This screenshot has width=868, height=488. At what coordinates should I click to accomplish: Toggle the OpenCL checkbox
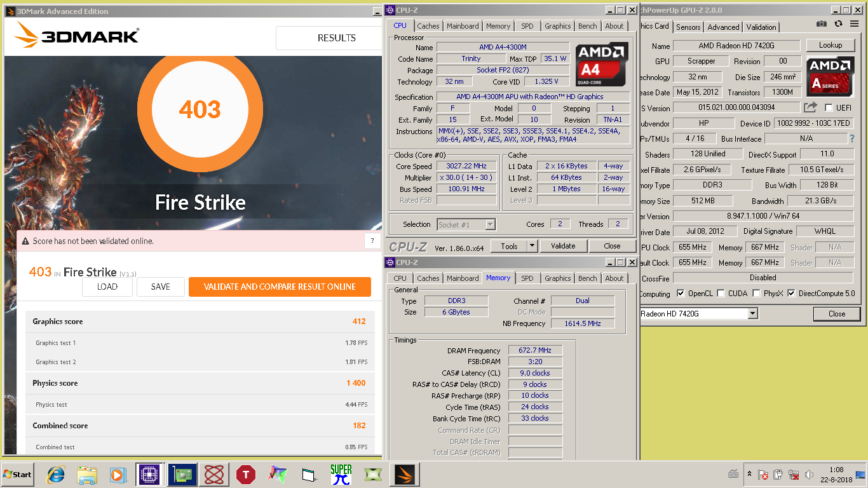(681, 294)
